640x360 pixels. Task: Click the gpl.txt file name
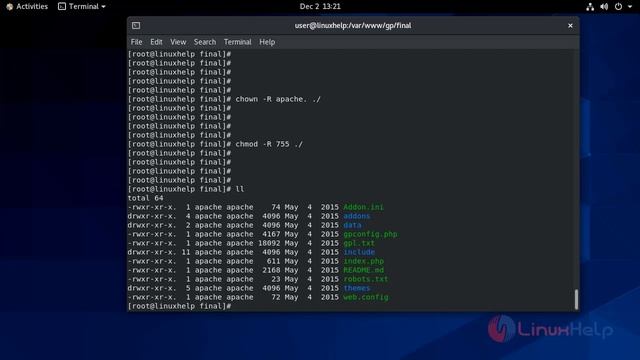click(x=359, y=243)
